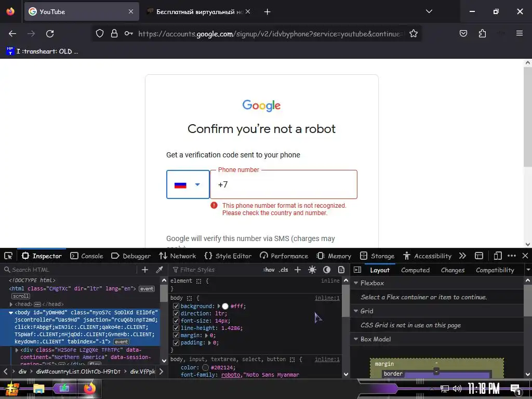
Task: Close the DevTools panel
Action: click(x=525, y=256)
